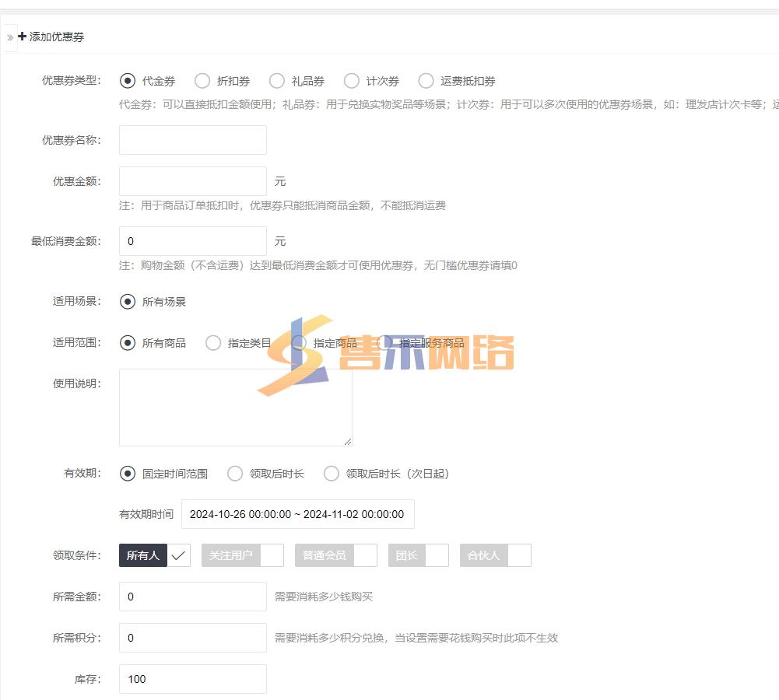Click the plus icon beside 添加优惠券

click(23, 37)
